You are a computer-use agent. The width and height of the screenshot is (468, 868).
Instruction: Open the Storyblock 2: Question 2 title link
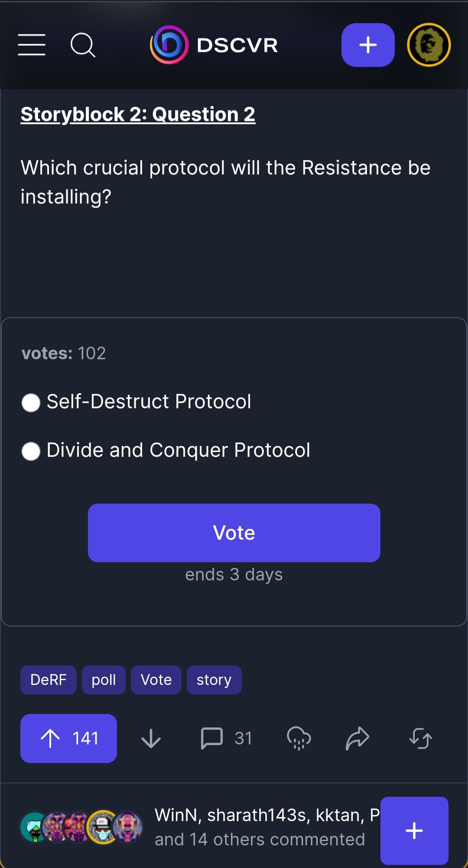coord(138,115)
